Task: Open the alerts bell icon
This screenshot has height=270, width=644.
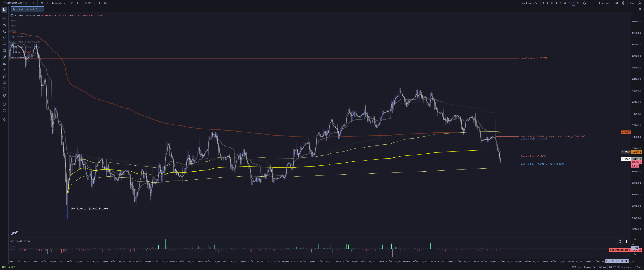Action: [x=584, y=3]
